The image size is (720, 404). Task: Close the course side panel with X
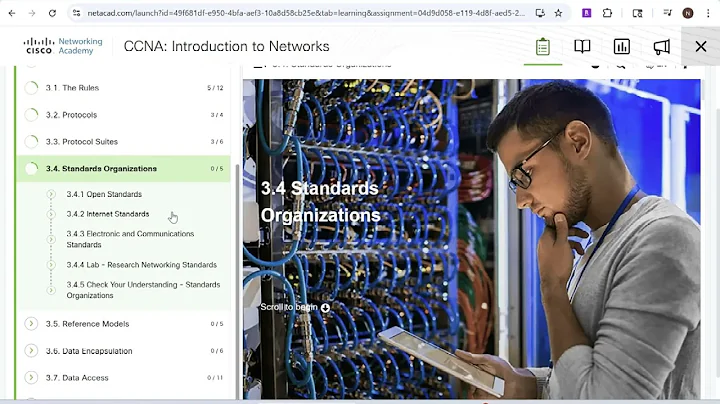[x=701, y=46]
